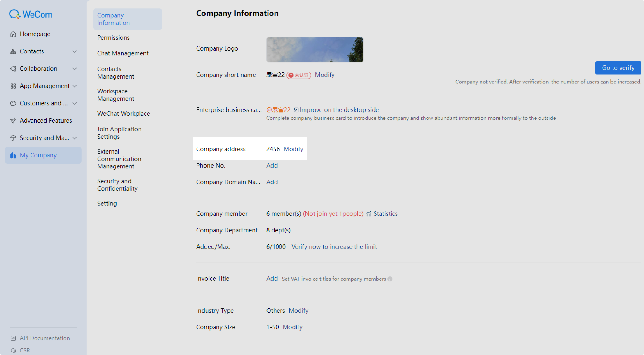
Task: Click the WeCom logo icon
Action: [x=14, y=14]
